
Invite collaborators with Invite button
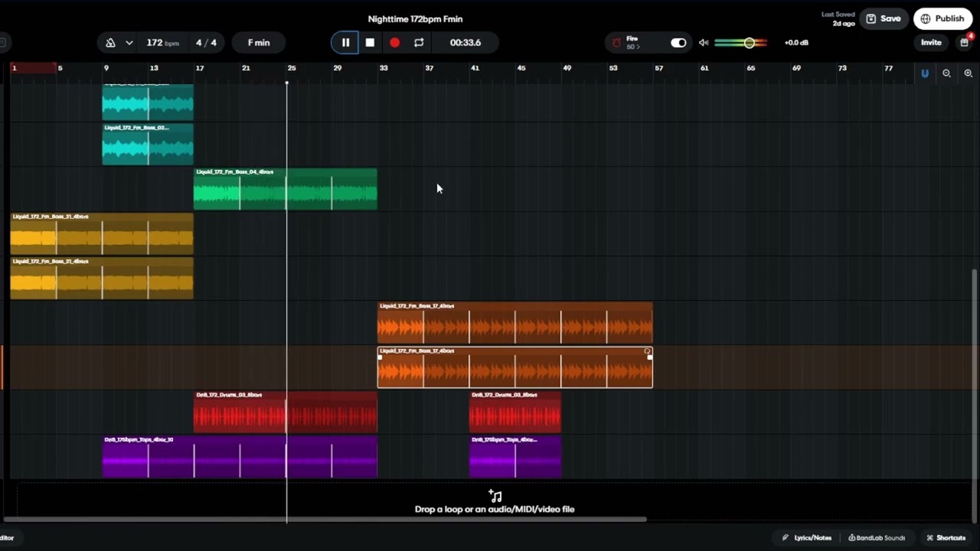pyautogui.click(x=931, y=43)
